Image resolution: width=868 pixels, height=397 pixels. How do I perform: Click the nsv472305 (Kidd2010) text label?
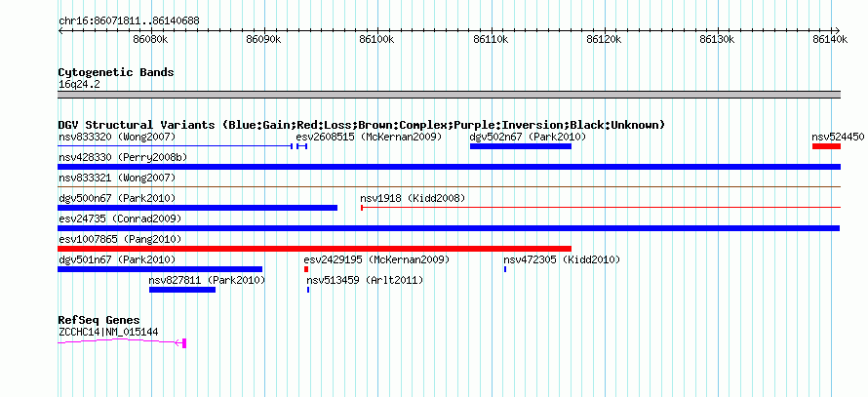[562, 259]
